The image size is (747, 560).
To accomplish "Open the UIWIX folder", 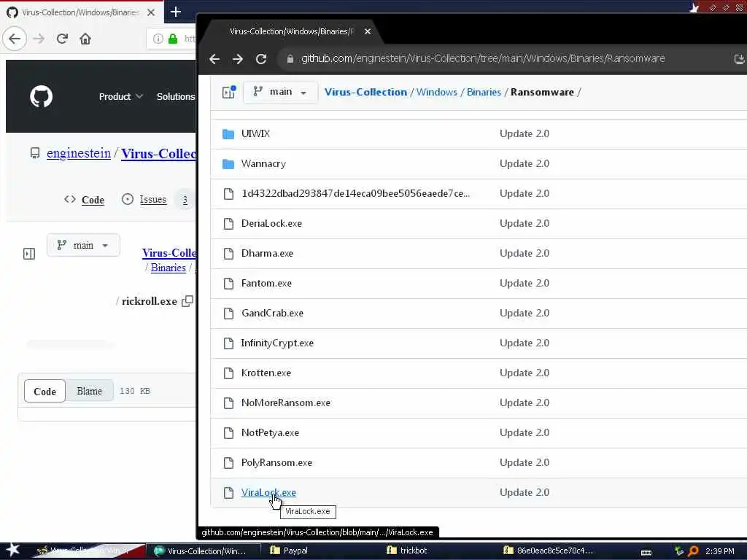I will coord(255,133).
